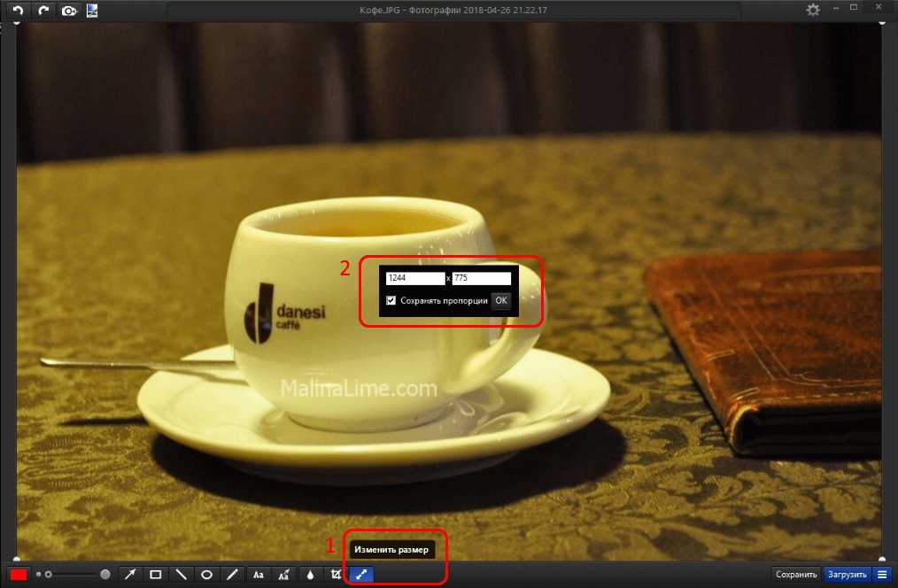Select the Ellipse shape tool

coord(207,575)
